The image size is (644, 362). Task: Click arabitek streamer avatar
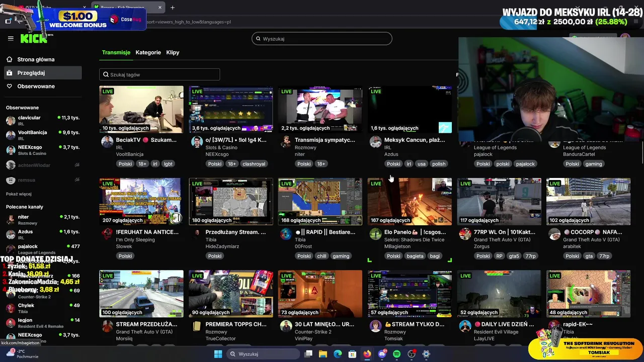pos(554,234)
